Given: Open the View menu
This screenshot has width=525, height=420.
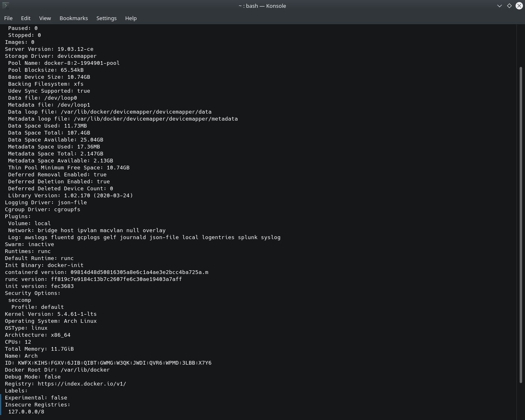Looking at the screenshot, I should [x=45, y=18].
